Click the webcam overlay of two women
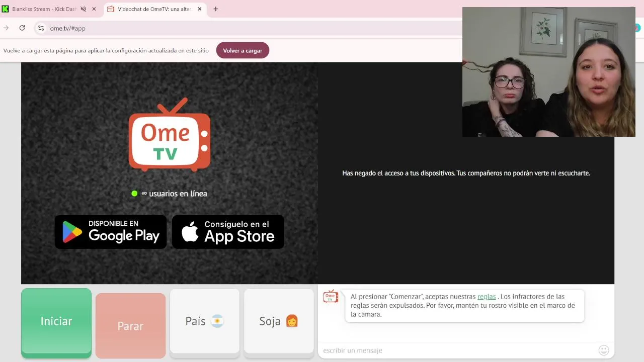Image resolution: width=644 pixels, height=362 pixels. [549, 72]
